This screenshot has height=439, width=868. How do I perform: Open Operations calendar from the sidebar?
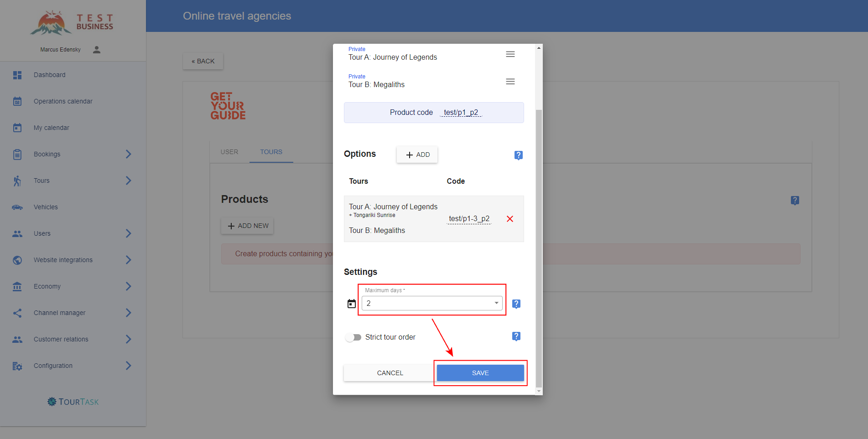pyautogui.click(x=63, y=101)
